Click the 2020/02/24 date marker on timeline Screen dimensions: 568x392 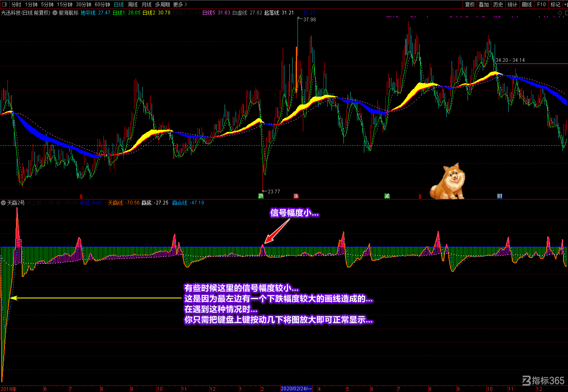[296, 389]
